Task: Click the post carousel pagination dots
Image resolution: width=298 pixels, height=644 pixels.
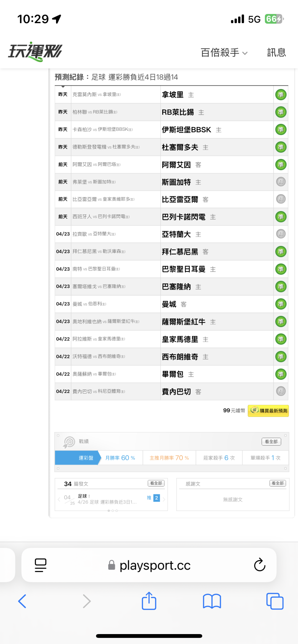Action: 113,511
